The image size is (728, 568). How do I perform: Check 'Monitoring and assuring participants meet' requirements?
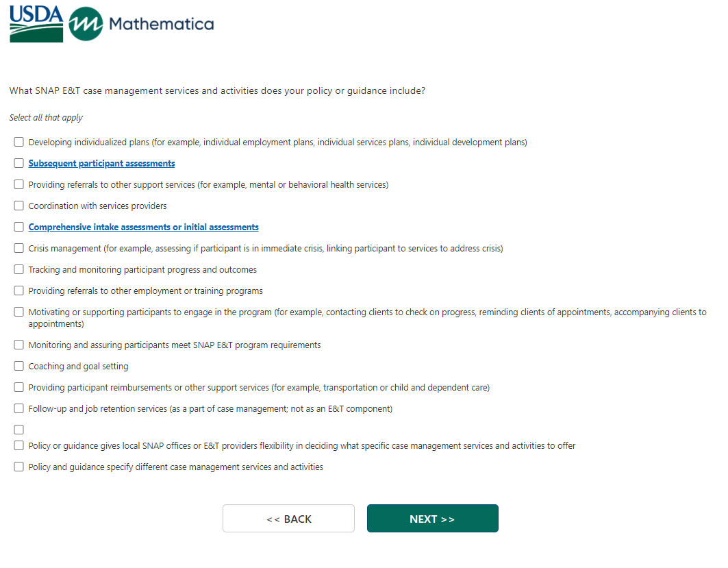coord(19,345)
